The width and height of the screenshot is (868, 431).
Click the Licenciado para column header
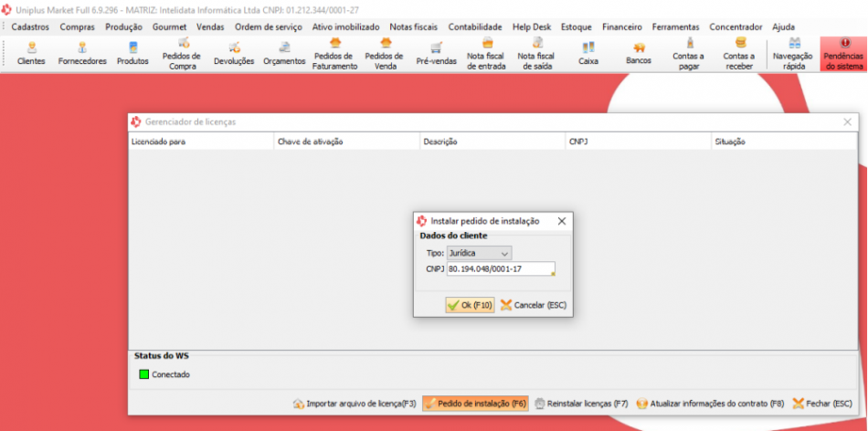[x=201, y=142]
